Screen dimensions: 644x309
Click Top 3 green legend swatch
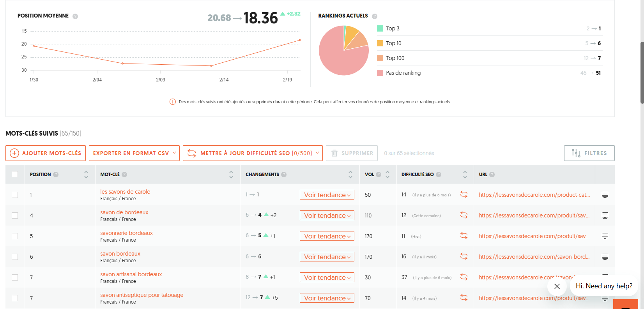tap(380, 28)
